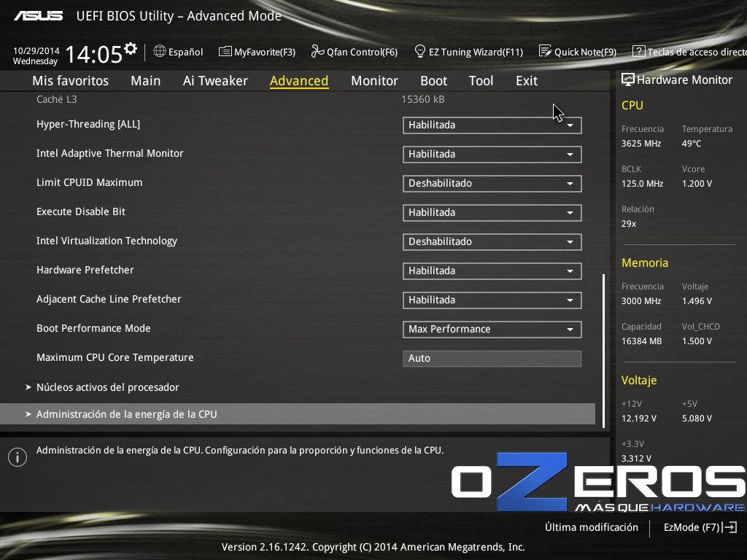
Task: Click the info icon in help area
Action: click(x=18, y=457)
